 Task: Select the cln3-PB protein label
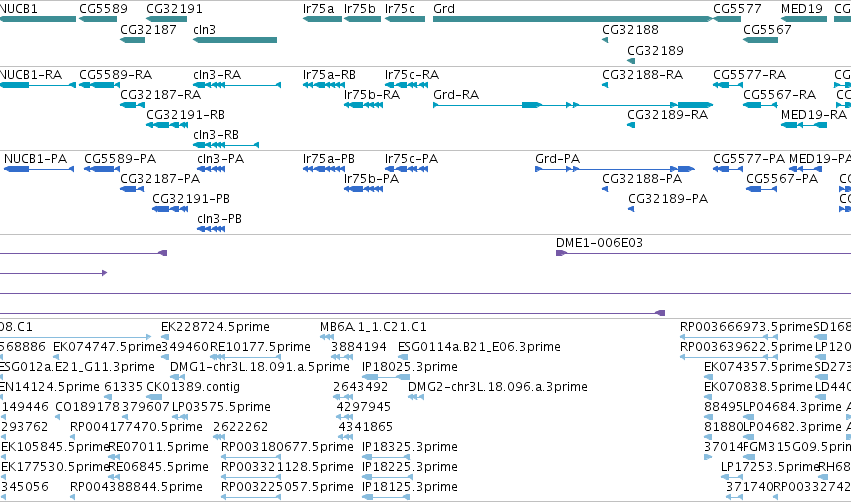tap(219, 219)
